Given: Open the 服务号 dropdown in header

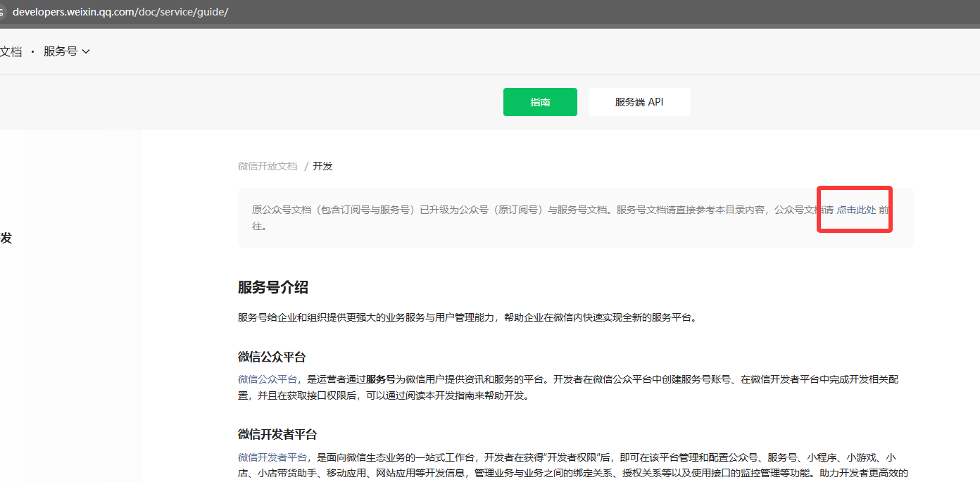Looking at the screenshot, I should (x=67, y=51).
